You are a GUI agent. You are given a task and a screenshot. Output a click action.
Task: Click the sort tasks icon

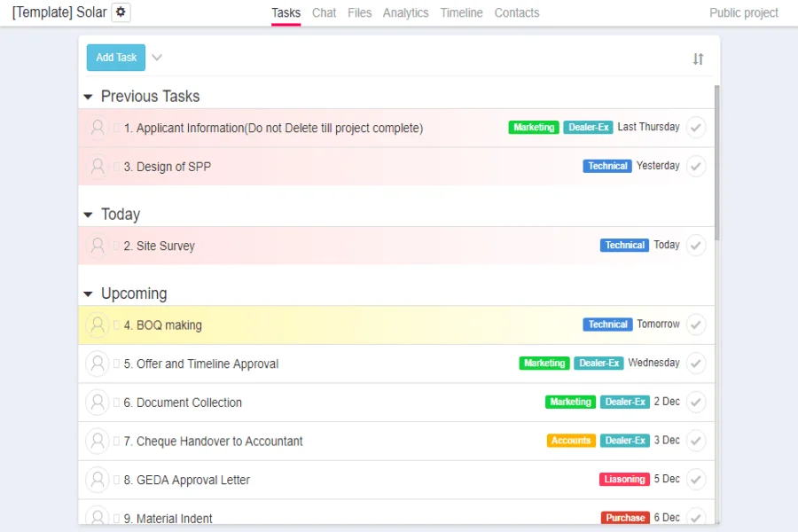pyautogui.click(x=698, y=58)
